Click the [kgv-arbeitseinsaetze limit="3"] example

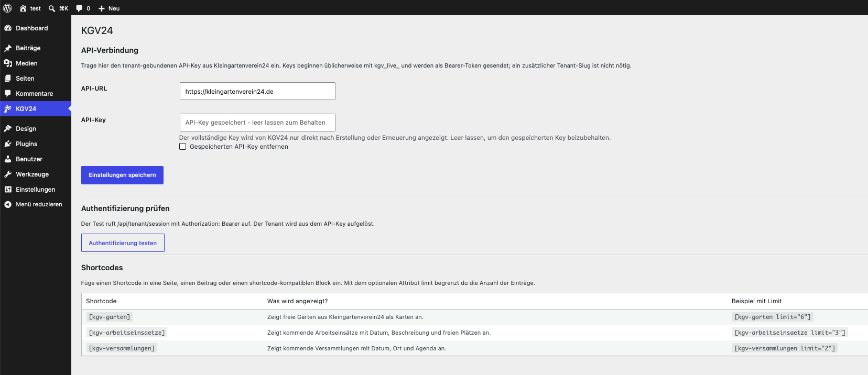789,333
